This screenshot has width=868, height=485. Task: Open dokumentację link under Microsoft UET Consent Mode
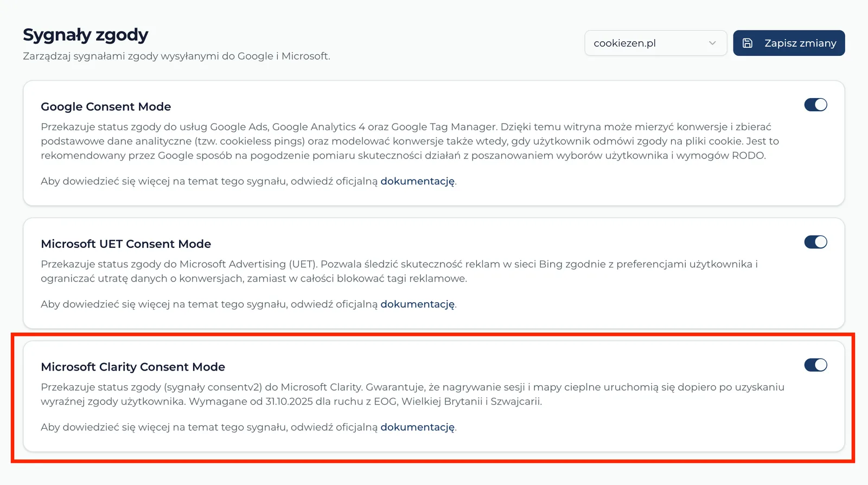point(417,304)
